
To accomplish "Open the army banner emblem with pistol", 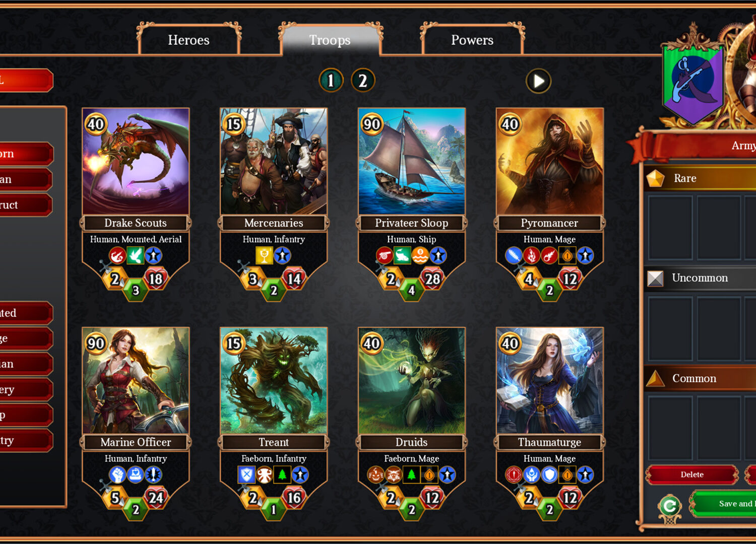I will (x=693, y=83).
